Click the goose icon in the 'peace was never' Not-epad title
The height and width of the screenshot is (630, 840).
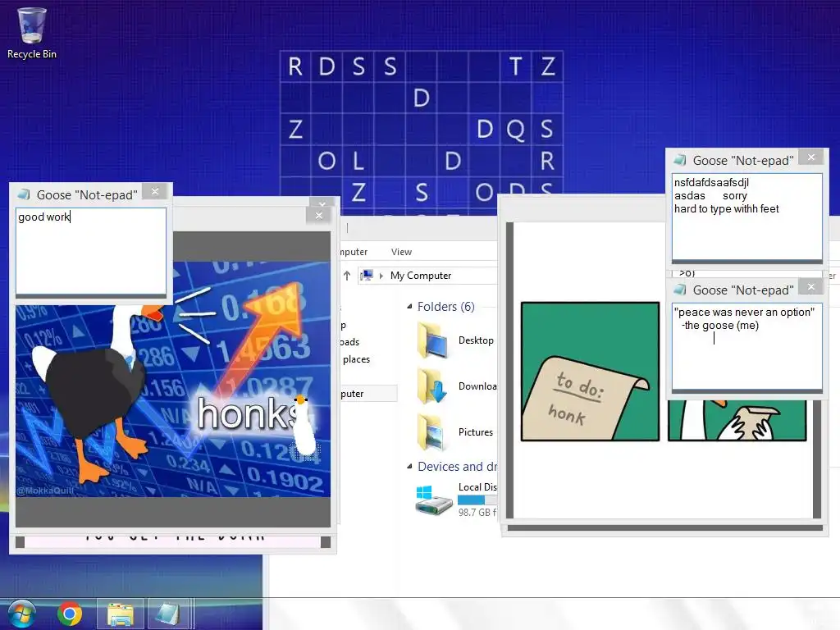tap(680, 290)
